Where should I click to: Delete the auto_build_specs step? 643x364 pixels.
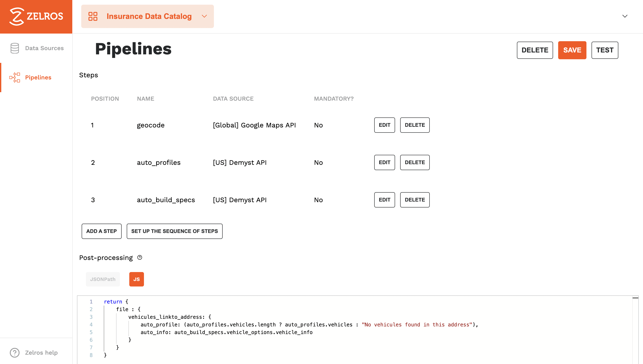pos(414,200)
